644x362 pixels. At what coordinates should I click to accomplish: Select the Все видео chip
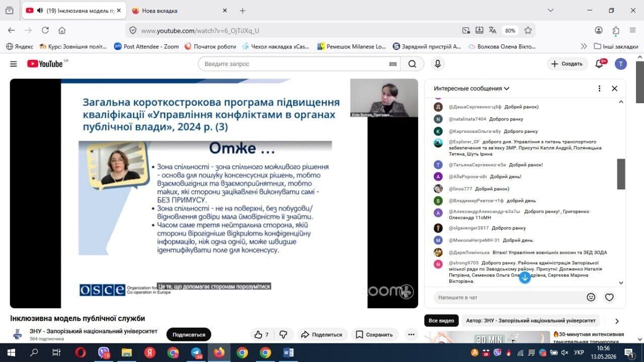(x=441, y=321)
